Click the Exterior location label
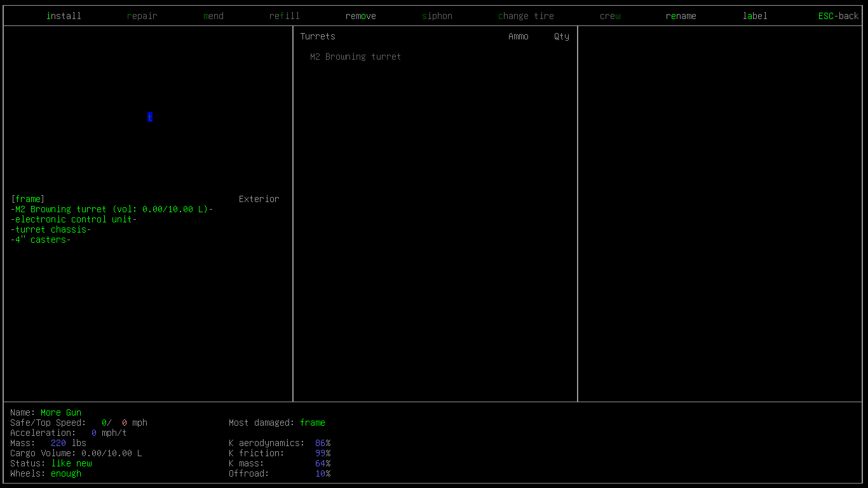The width and height of the screenshot is (868, 488). point(259,199)
